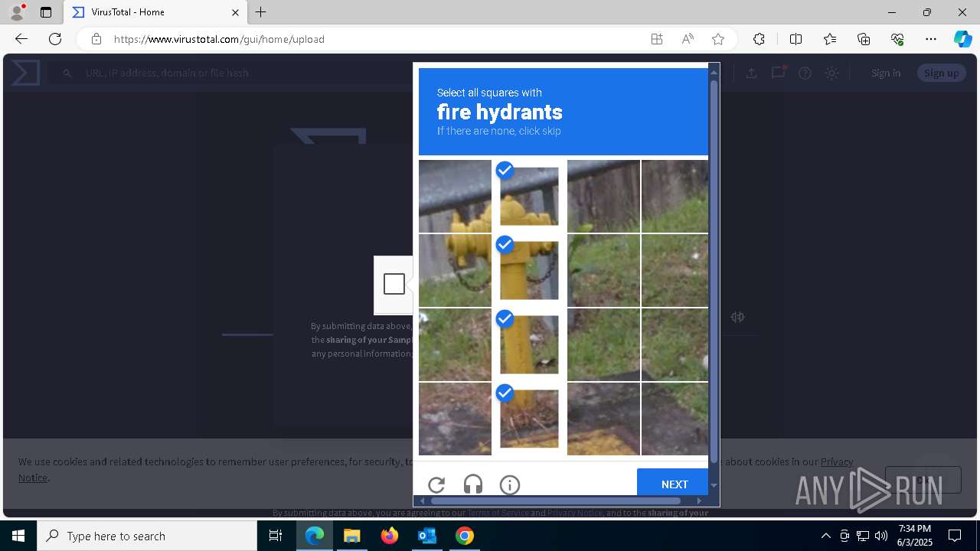Open a new browser tab
Viewport: 980px width, 551px height.
point(261,12)
